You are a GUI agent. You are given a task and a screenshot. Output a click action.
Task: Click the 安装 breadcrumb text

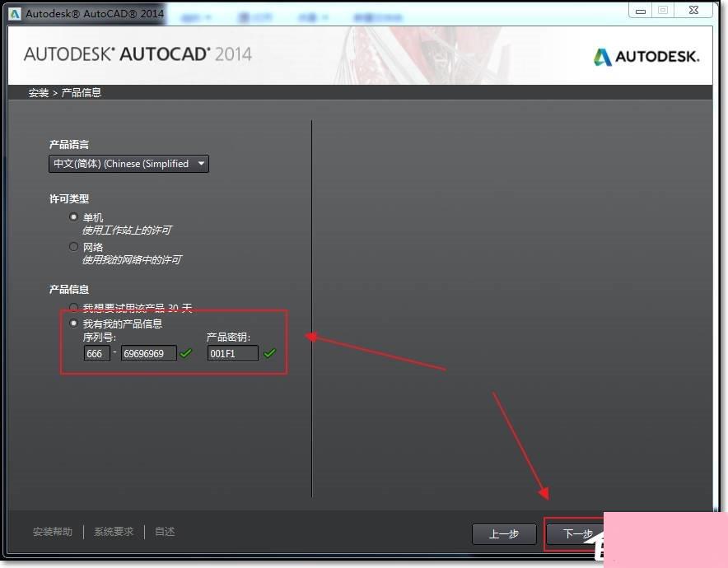[x=39, y=93]
